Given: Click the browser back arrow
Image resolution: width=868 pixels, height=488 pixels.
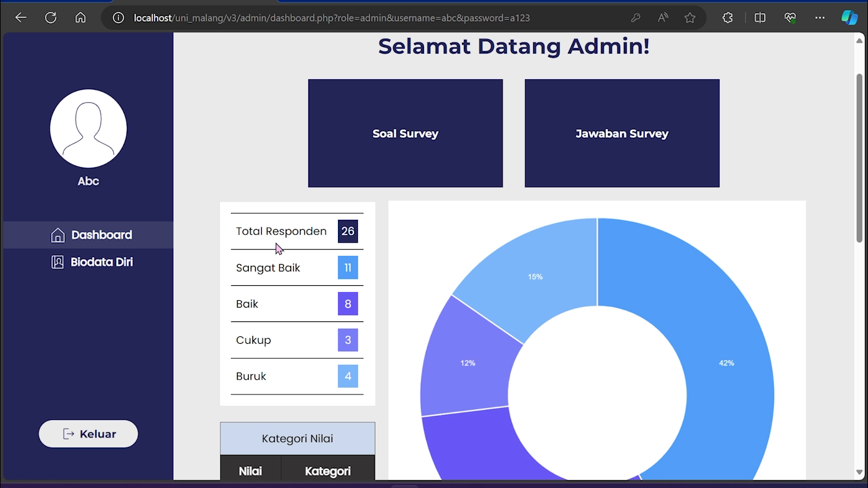Looking at the screenshot, I should [x=21, y=17].
